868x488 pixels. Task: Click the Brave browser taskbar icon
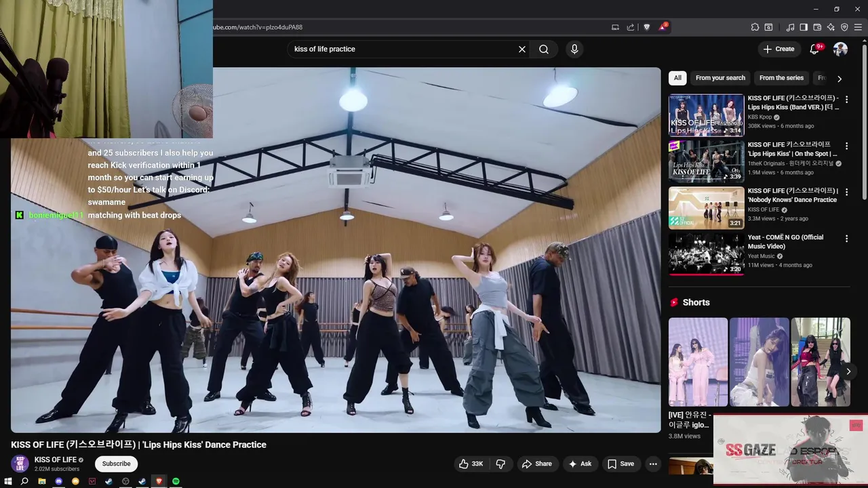[x=159, y=481]
